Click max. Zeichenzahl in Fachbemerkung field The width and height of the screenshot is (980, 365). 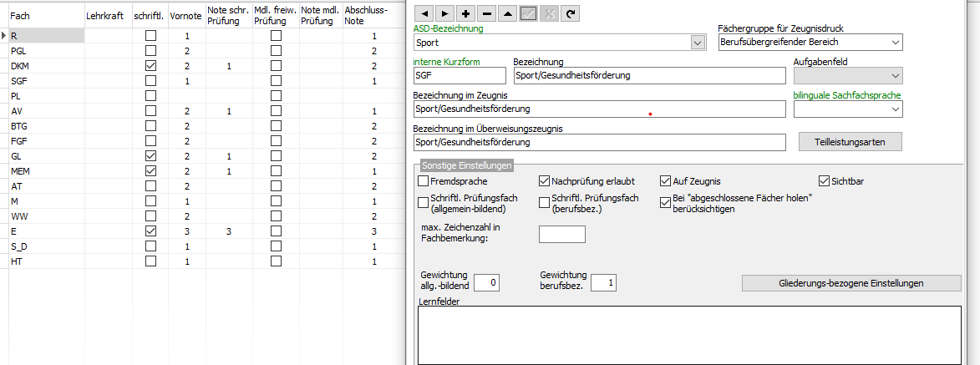click(x=562, y=235)
